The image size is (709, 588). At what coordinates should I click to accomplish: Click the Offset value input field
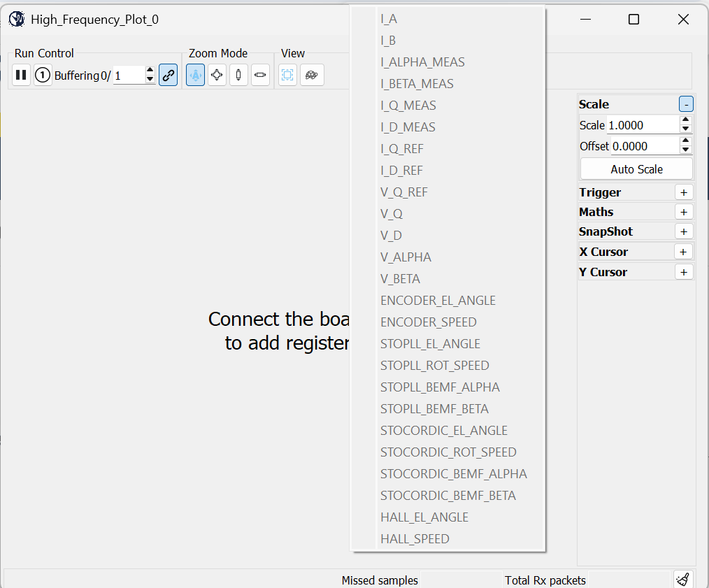point(645,147)
